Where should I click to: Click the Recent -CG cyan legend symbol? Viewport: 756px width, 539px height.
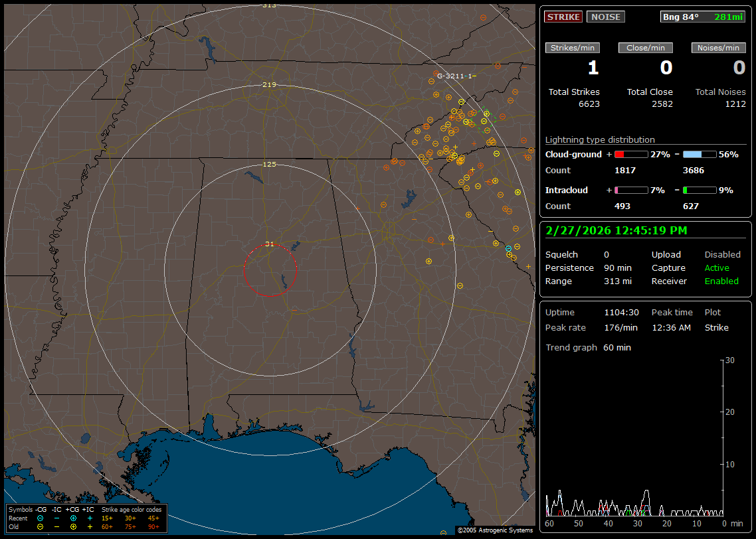click(40, 518)
